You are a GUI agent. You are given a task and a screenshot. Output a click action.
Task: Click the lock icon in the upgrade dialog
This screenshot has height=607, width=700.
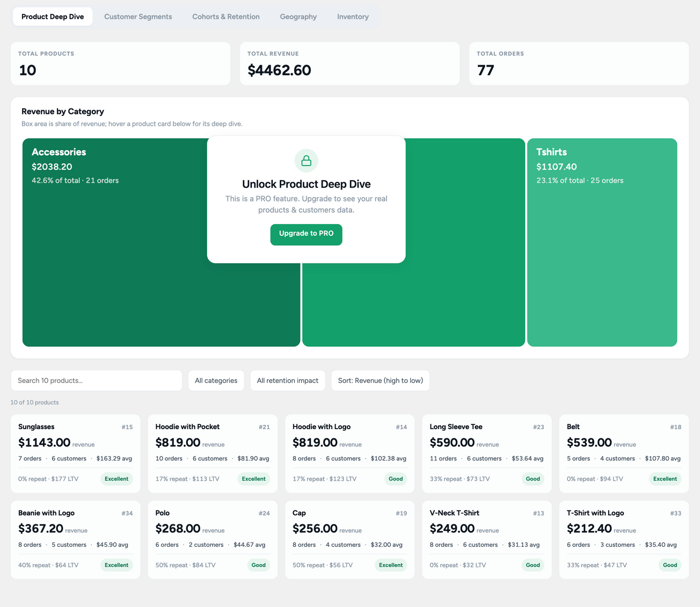tap(307, 161)
